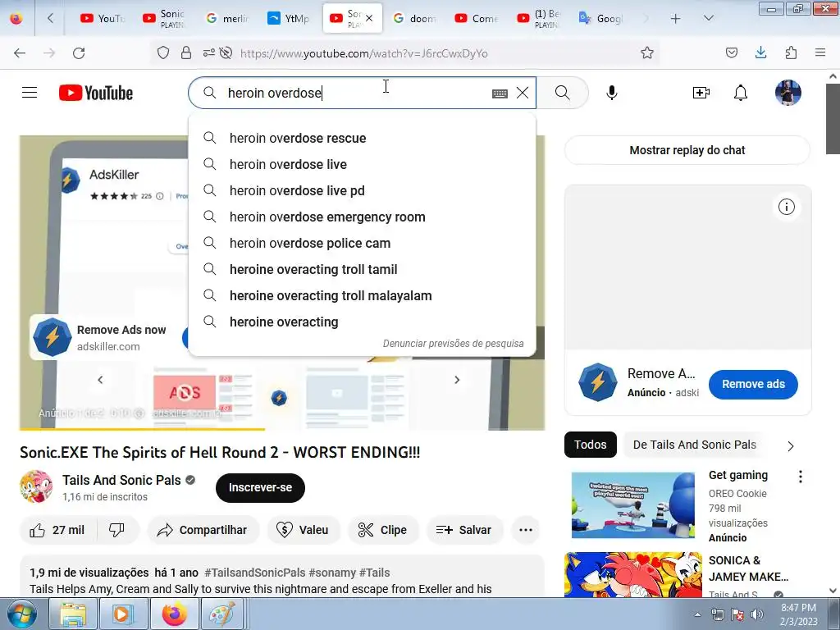Open the notifications bell
This screenshot has width=840, height=630.
[741, 93]
